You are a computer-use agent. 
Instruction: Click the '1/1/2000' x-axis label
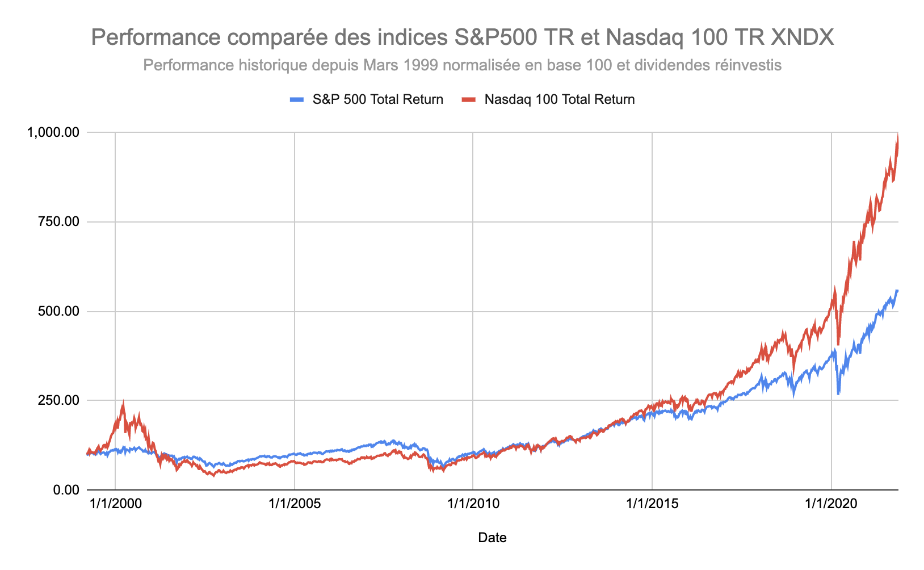click(115, 504)
